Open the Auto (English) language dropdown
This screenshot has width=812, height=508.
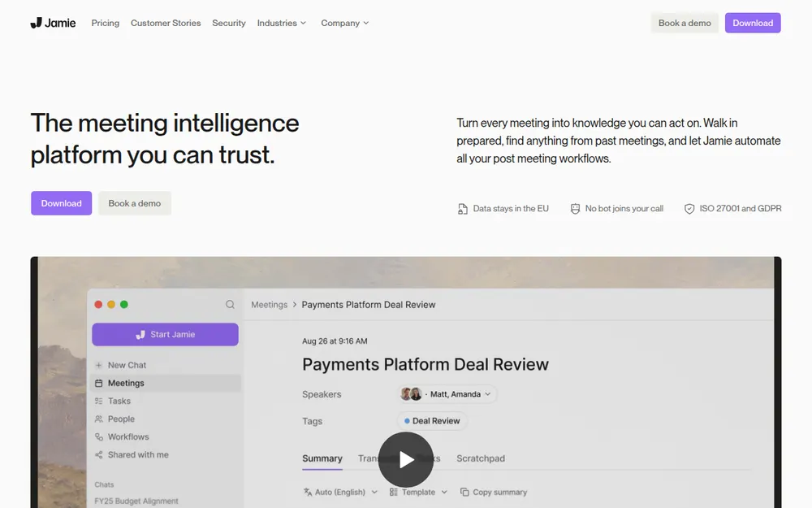pos(340,492)
